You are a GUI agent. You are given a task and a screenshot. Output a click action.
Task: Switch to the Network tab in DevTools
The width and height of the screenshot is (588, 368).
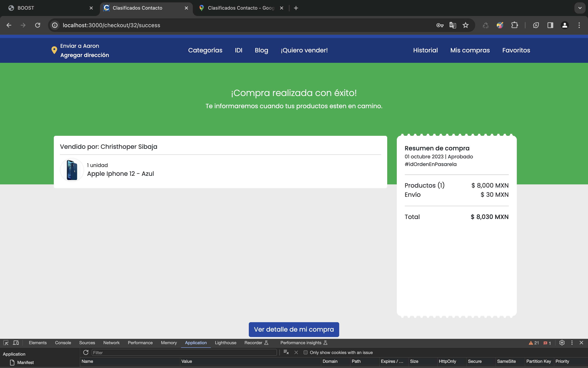coord(111,343)
